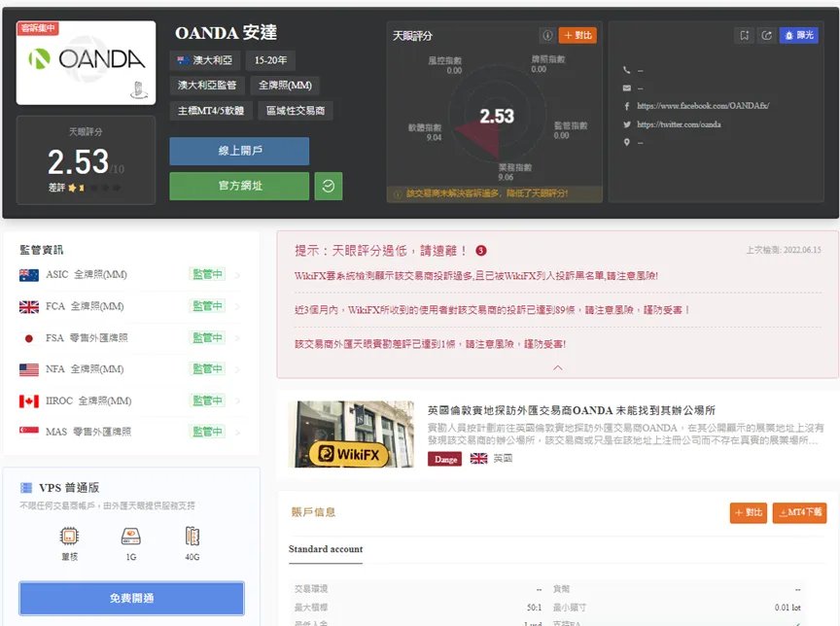Click the 客訴集中 red badge
Screen dimensions: 840x626
coord(38,28)
